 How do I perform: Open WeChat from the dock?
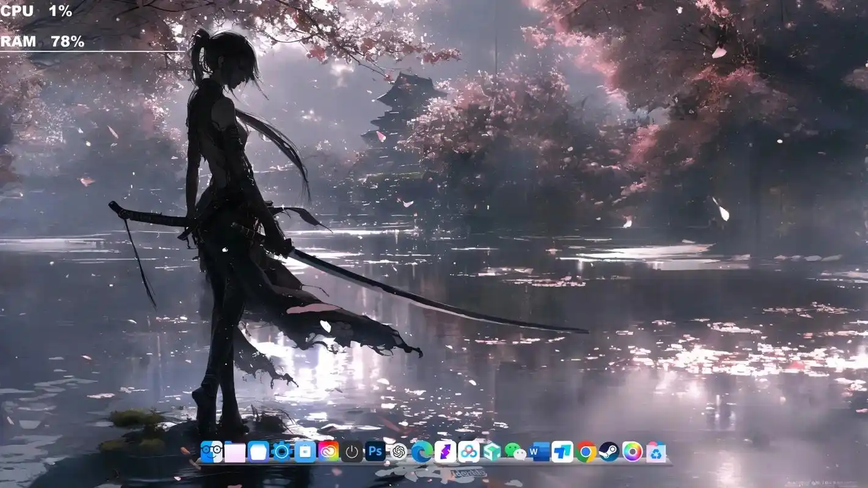click(516, 452)
